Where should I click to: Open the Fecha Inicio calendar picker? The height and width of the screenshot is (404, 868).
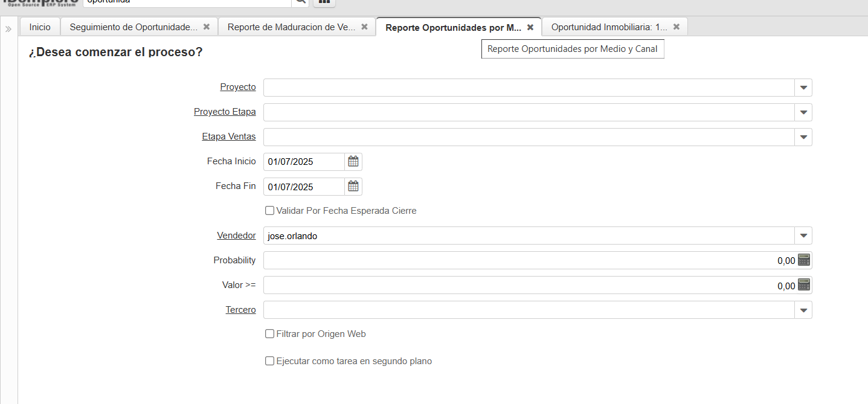(x=353, y=162)
